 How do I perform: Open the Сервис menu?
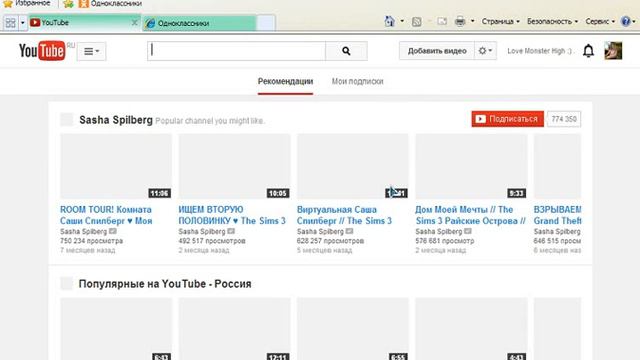(x=600, y=21)
